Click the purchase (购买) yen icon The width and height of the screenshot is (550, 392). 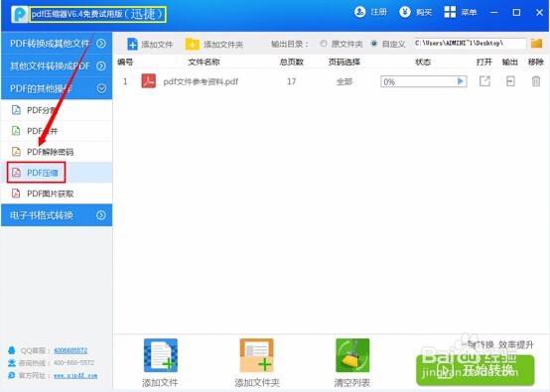point(405,12)
